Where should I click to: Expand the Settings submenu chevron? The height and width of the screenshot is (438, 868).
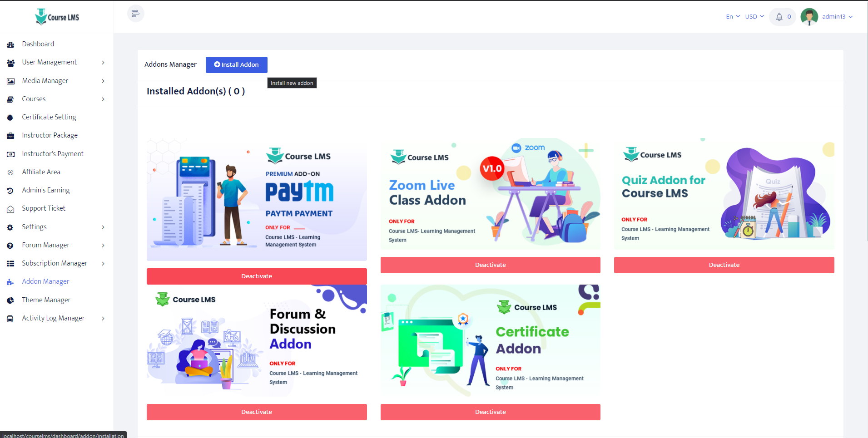coord(103,227)
